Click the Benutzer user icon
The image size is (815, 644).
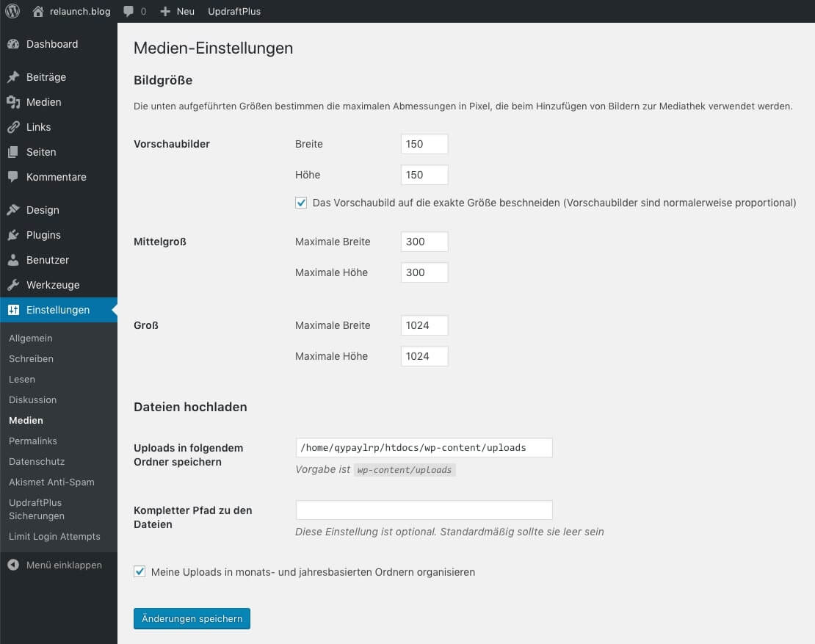tap(15, 260)
